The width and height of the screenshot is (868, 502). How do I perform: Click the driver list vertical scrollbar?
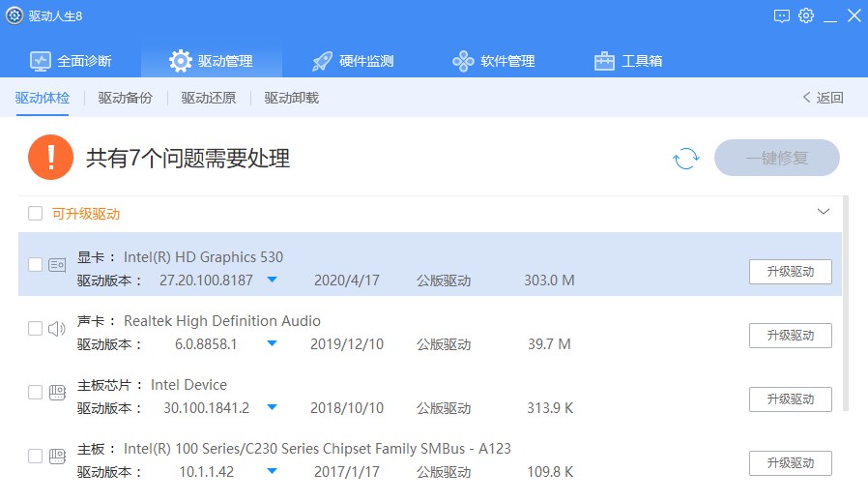tap(846, 303)
